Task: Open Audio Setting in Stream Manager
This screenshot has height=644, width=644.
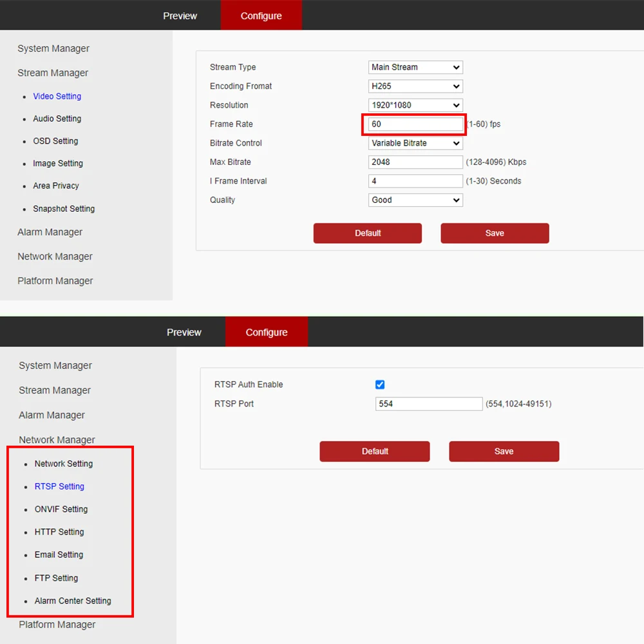Action: (x=57, y=118)
